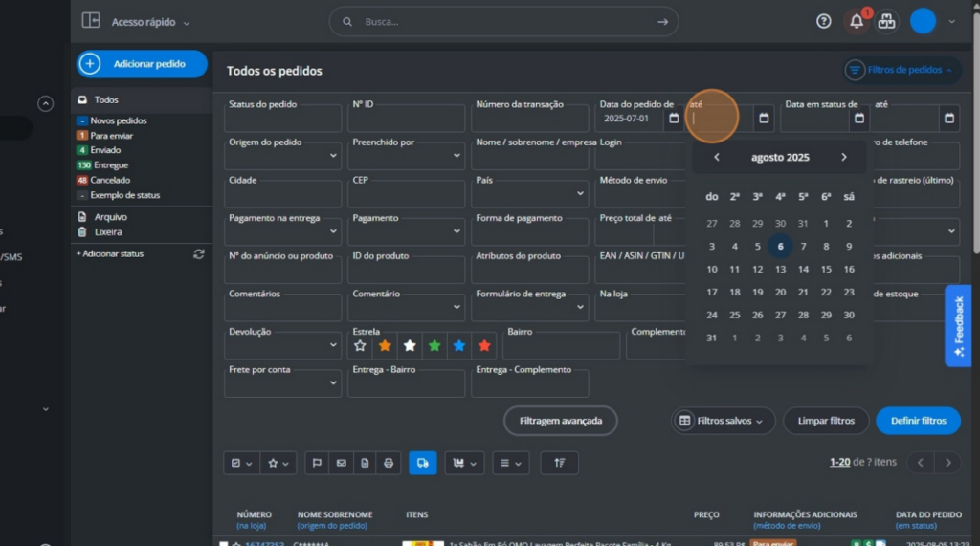Select the green star filter

[x=434, y=345]
